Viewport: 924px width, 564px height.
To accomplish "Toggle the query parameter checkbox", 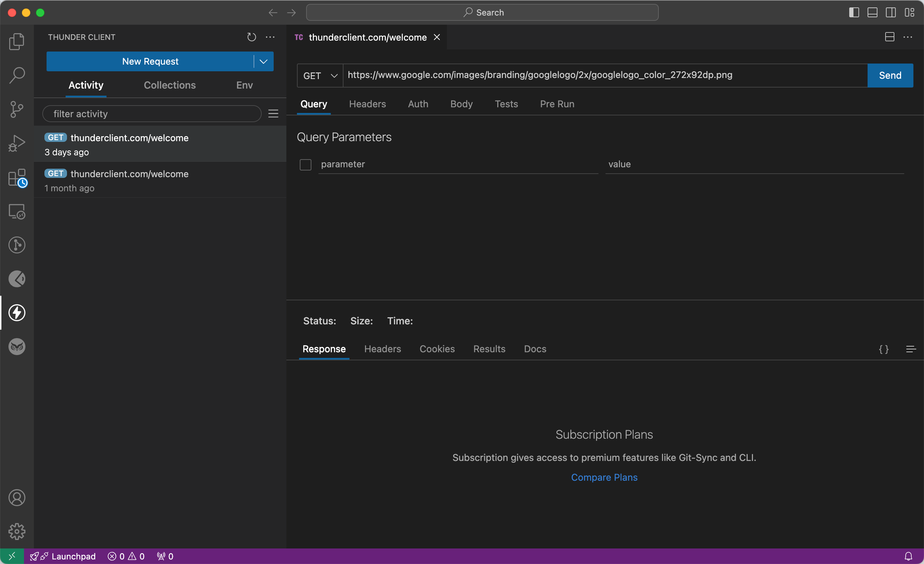I will pos(305,164).
